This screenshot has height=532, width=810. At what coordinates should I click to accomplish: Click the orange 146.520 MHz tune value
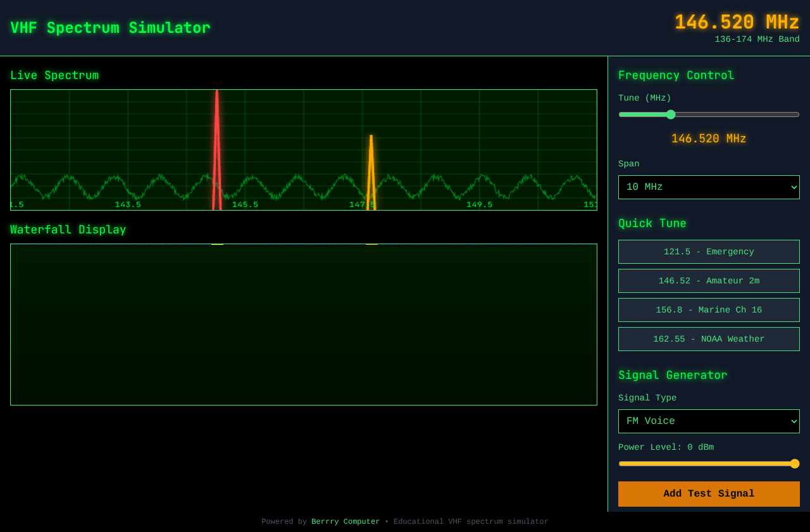pos(709,139)
